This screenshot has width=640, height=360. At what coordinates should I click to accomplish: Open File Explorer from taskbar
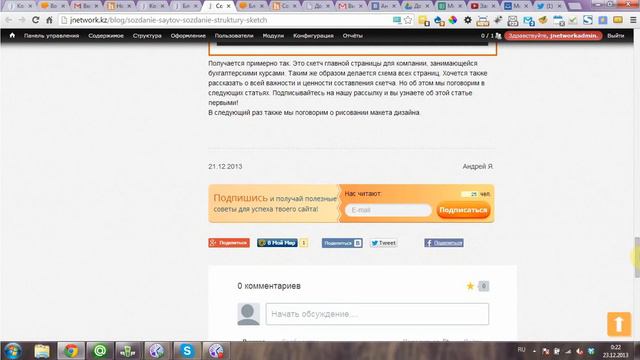42,351
